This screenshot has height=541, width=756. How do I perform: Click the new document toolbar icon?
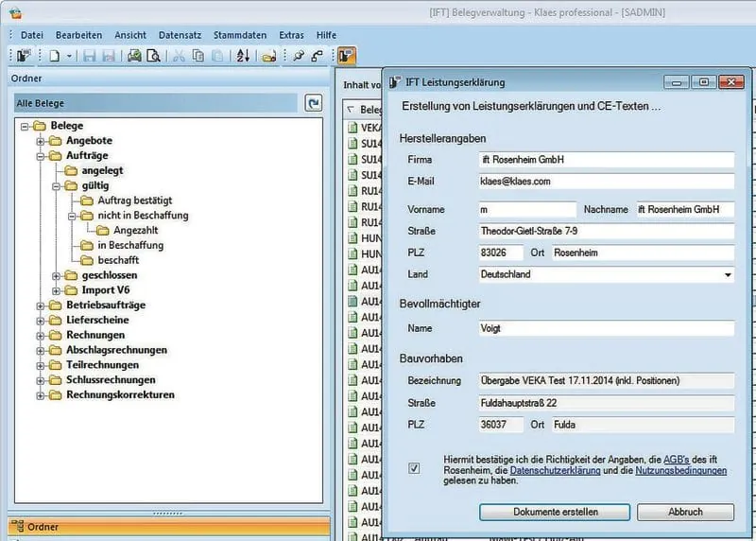[x=56, y=56]
